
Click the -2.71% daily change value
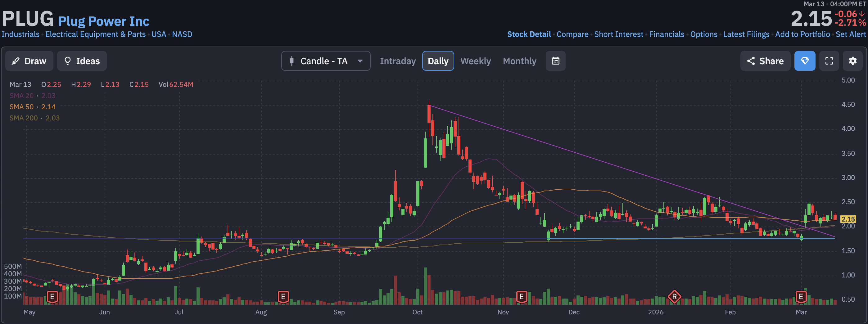[850, 23]
